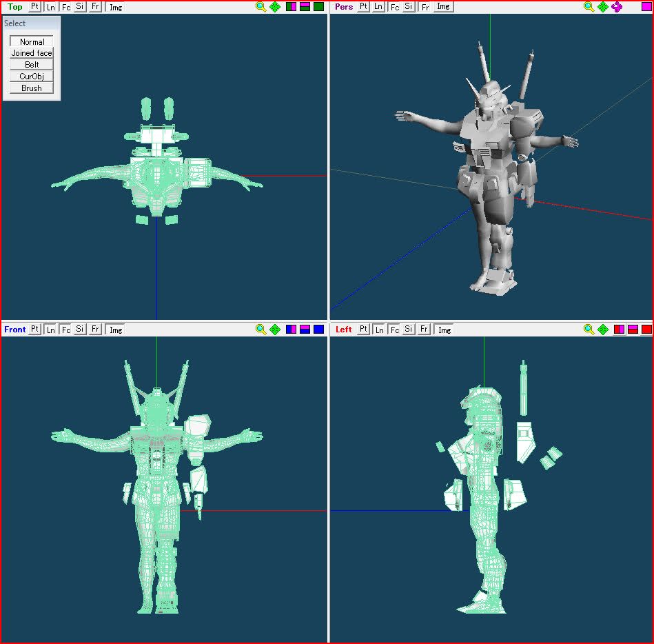Select the vertical split layout icon in Front view
Viewport: 654px width, 644px height.
(x=291, y=330)
